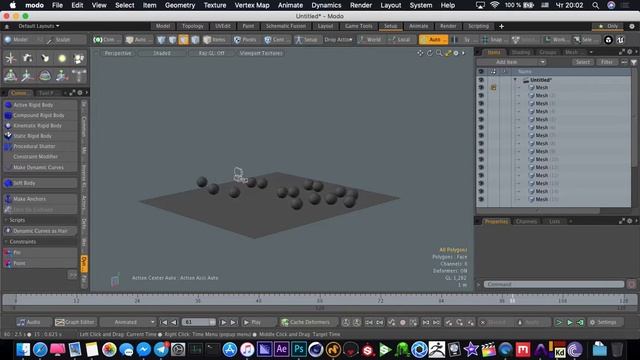Open the Vertex Map menu

tap(252, 5)
